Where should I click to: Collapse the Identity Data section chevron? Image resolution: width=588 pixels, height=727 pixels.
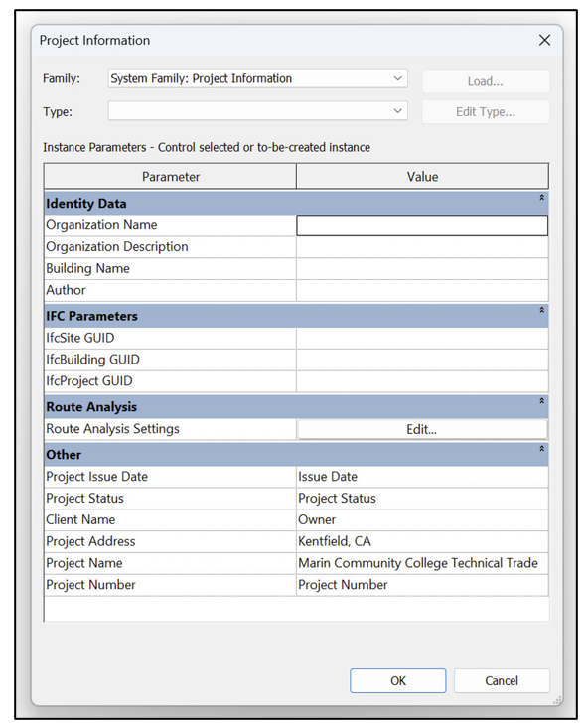[x=541, y=198]
